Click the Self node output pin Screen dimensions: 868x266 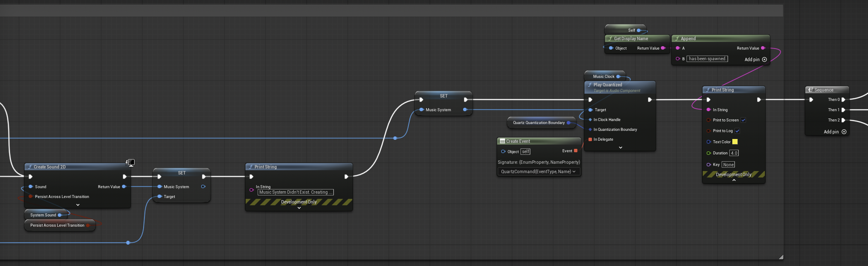[639, 30]
